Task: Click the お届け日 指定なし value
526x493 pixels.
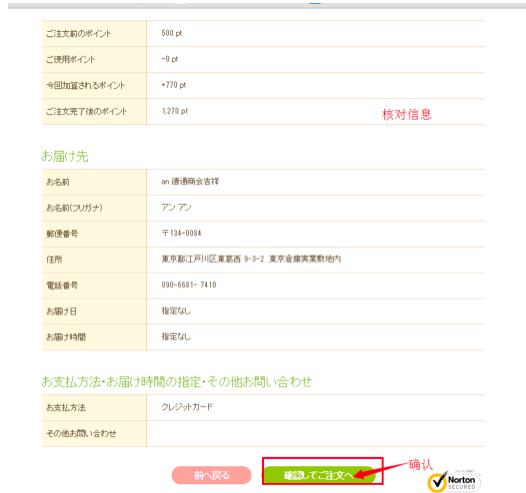Action: [x=176, y=311]
